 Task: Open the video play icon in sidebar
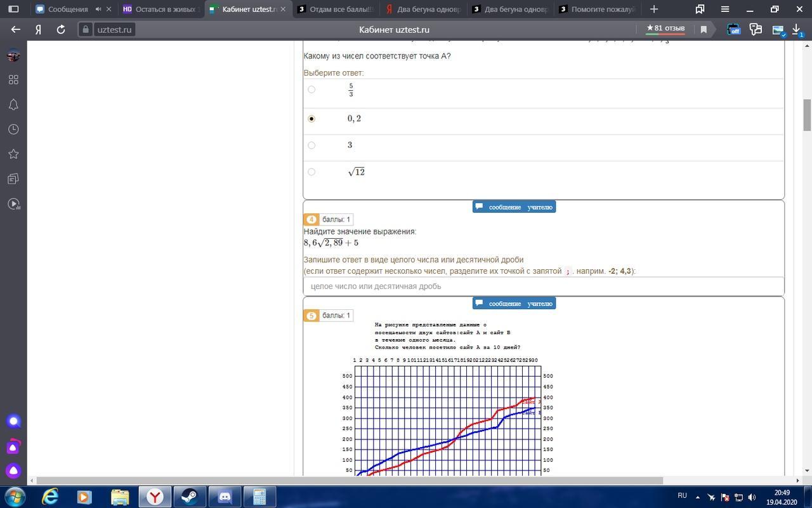[13, 204]
